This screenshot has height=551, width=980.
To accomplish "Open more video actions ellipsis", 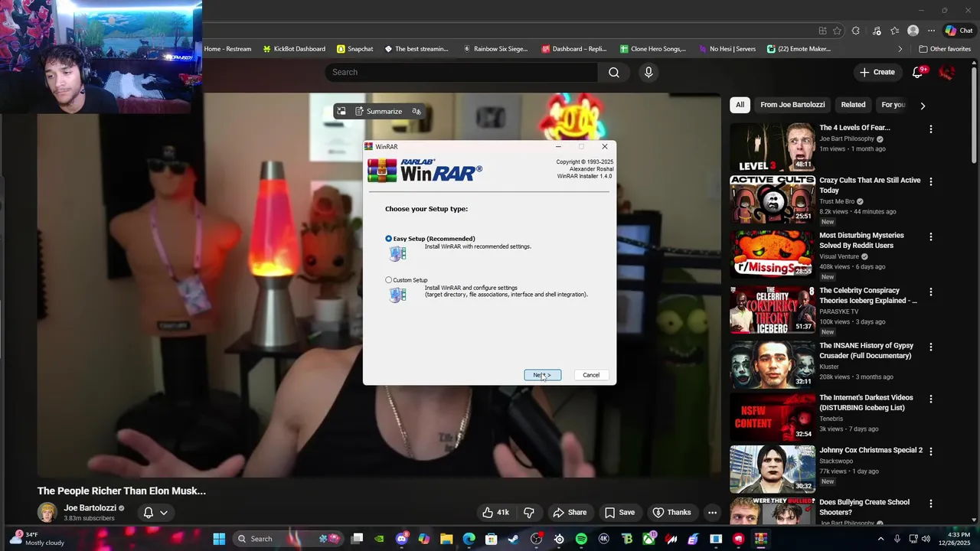I will (x=712, y=513).
